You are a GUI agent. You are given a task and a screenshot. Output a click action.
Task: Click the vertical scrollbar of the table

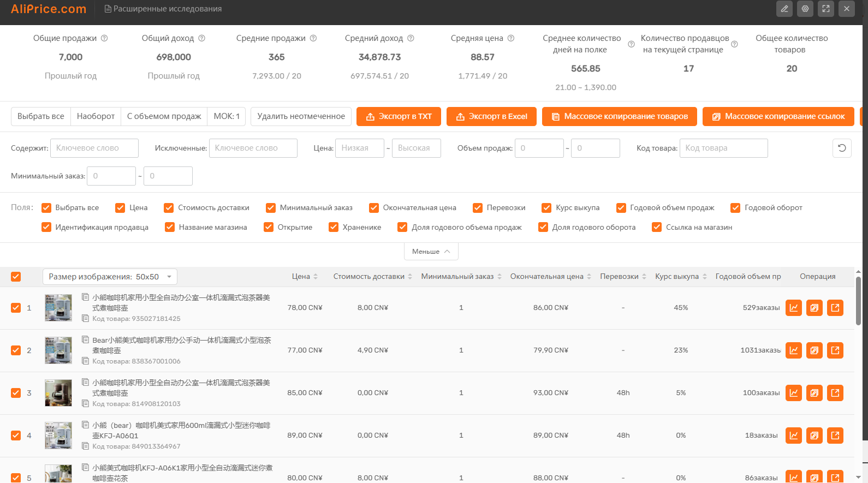pyautogui.click(x=858, y=300)
